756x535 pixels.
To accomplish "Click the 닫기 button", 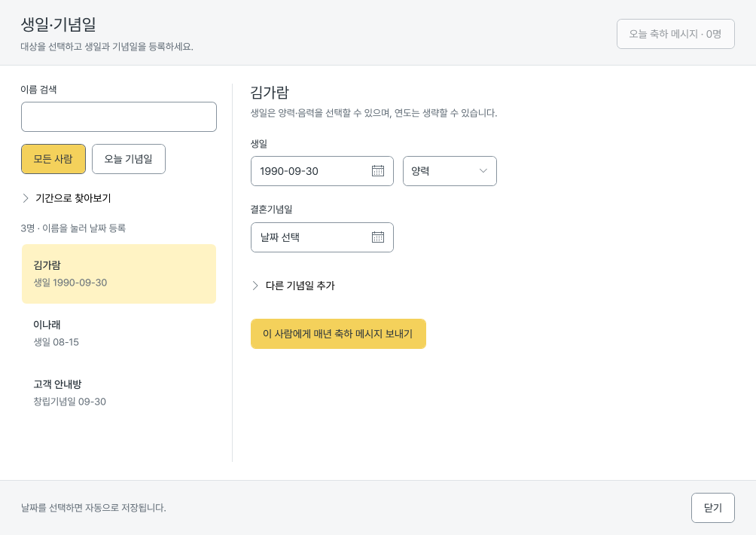I will (x=712, y=508).
